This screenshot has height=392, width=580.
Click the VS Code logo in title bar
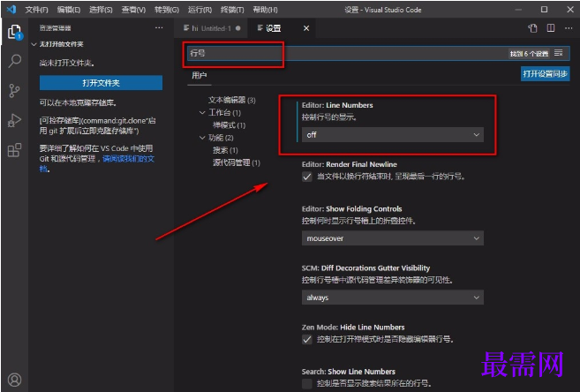point(11,9)
